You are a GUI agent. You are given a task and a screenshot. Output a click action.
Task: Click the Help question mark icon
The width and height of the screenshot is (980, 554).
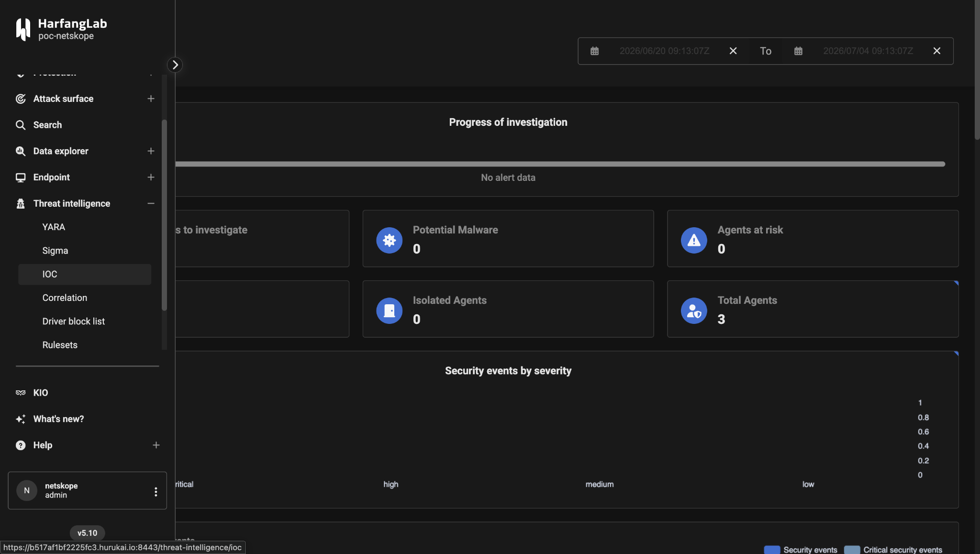click(x=21, y=445)
